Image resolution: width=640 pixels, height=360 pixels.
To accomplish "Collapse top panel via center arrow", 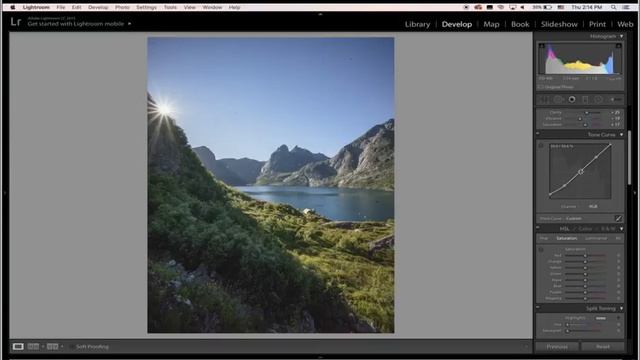I will click(320, 14).
